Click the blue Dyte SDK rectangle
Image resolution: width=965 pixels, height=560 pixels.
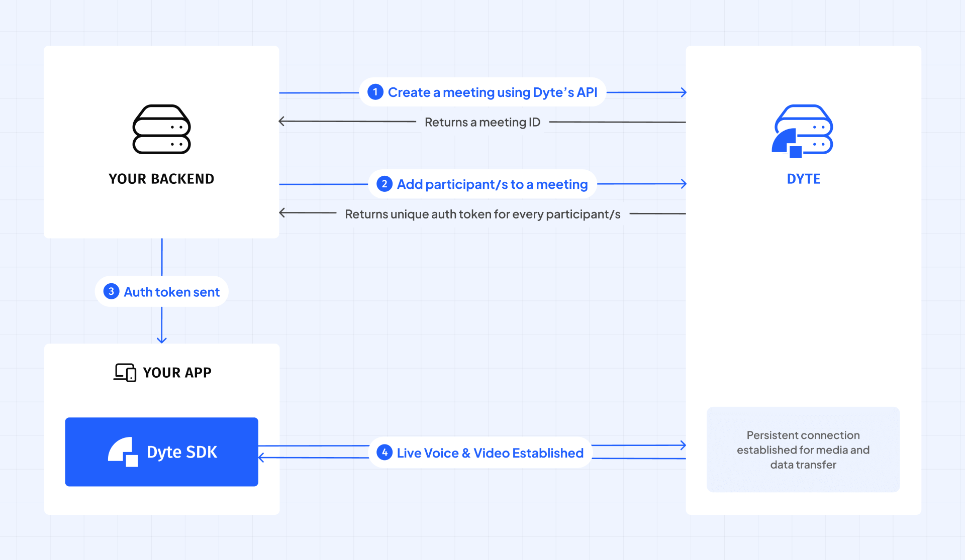tap(161, 452)
